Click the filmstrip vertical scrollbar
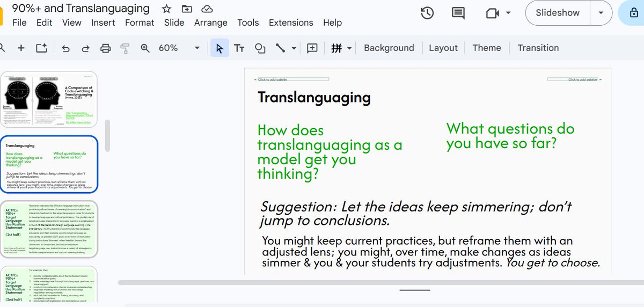The height and width of the screenshot is (307, 644). click(x=107, y=135)
